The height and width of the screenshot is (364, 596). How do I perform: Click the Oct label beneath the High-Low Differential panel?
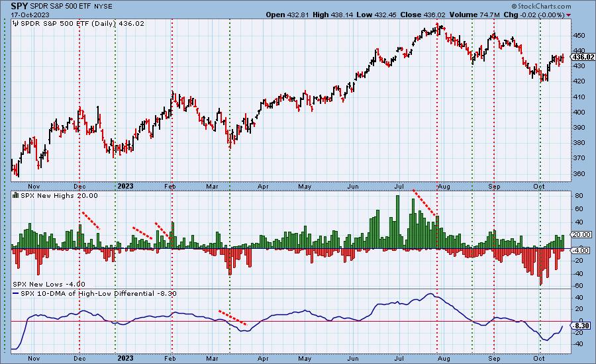[538, 358]
